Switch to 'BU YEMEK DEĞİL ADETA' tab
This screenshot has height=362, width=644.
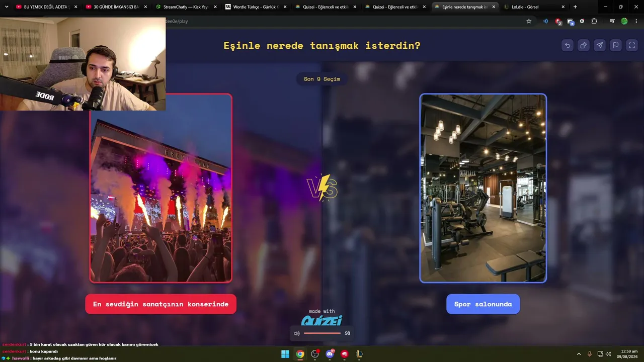pyautogui.click(x=47, y=7)
